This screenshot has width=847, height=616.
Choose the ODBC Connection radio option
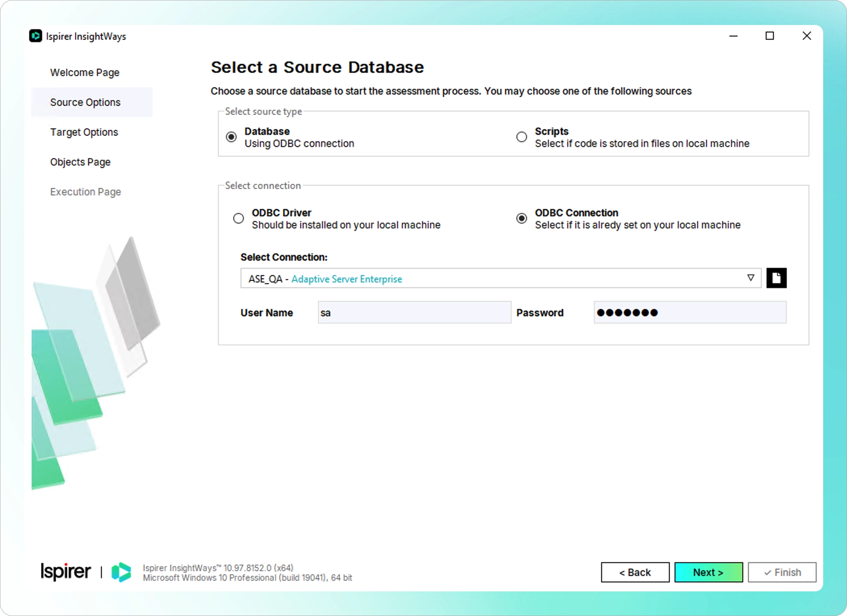pyautogui.click(x=521, y=219)
